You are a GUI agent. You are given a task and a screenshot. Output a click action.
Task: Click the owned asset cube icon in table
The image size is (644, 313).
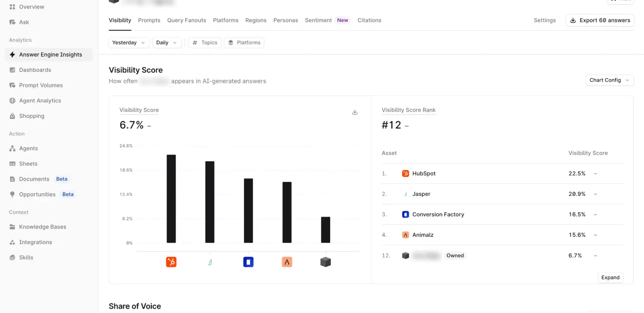click(x=406, y=256)
